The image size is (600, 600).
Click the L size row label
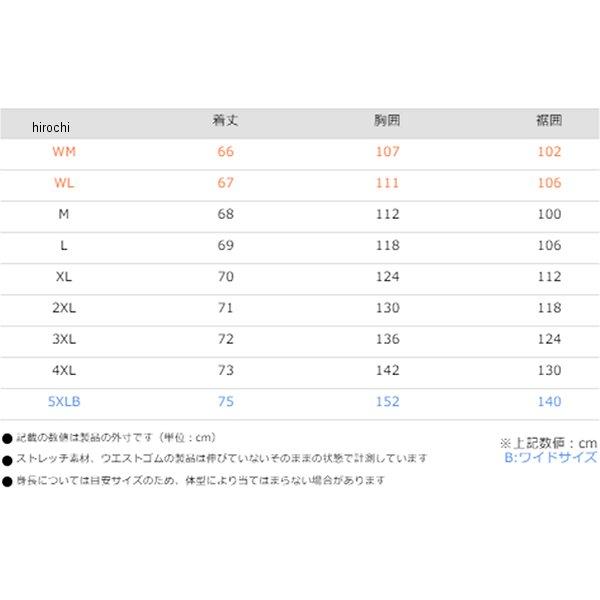tap(64, 245)
